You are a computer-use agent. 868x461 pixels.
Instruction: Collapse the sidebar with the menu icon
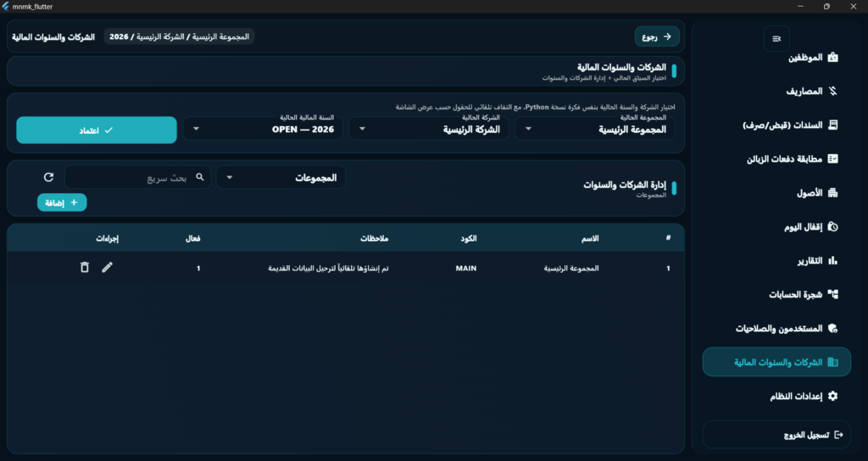point(776,39)
